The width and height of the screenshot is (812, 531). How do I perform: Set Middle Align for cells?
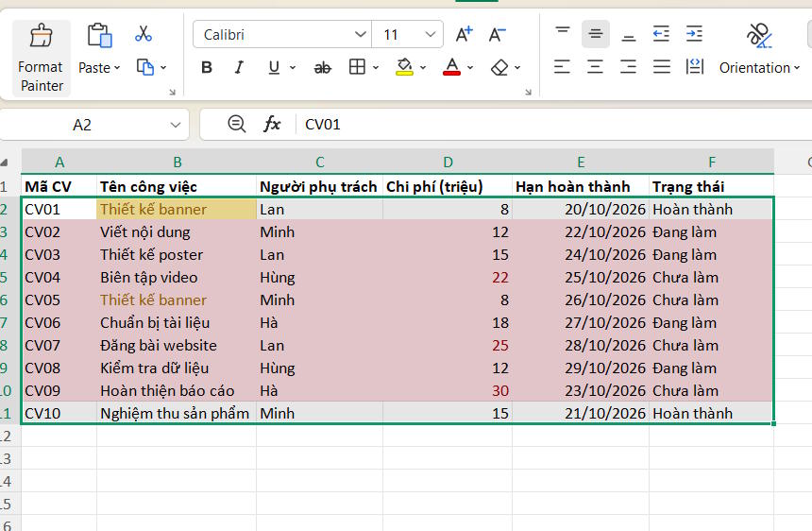click(x=596, y=34)
